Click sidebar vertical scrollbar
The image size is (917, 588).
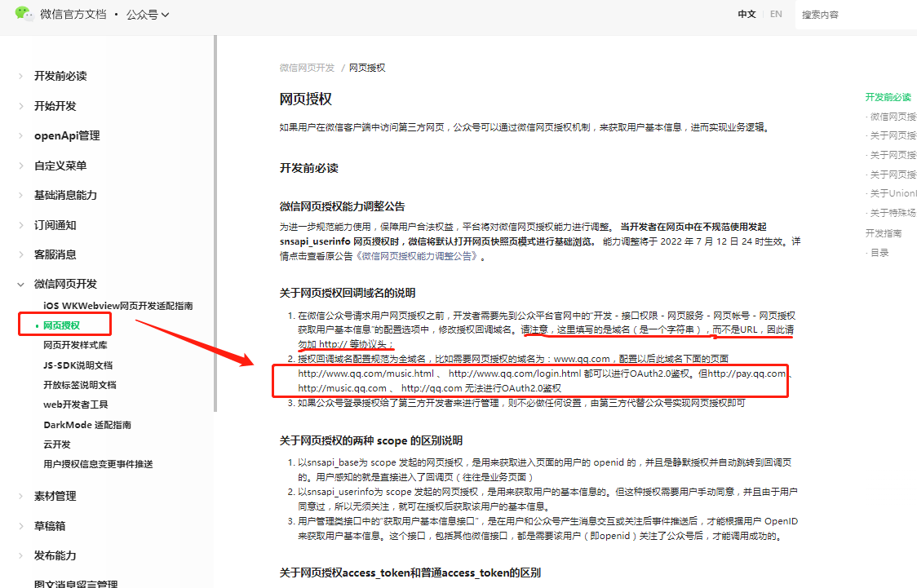coord(215,223)
